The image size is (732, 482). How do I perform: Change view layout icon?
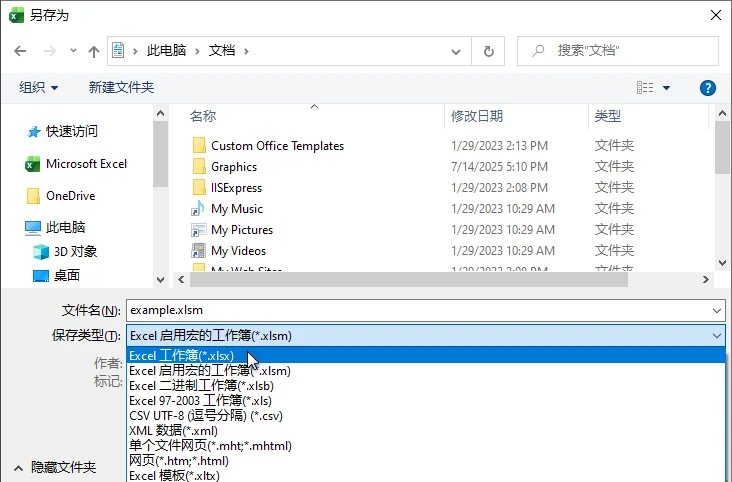click(x=645, y=87)
